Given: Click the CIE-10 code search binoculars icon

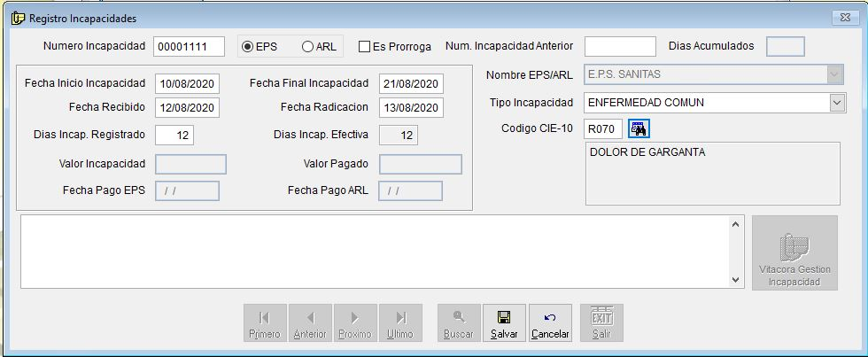Looking at the screenshot, I should 639,129.
